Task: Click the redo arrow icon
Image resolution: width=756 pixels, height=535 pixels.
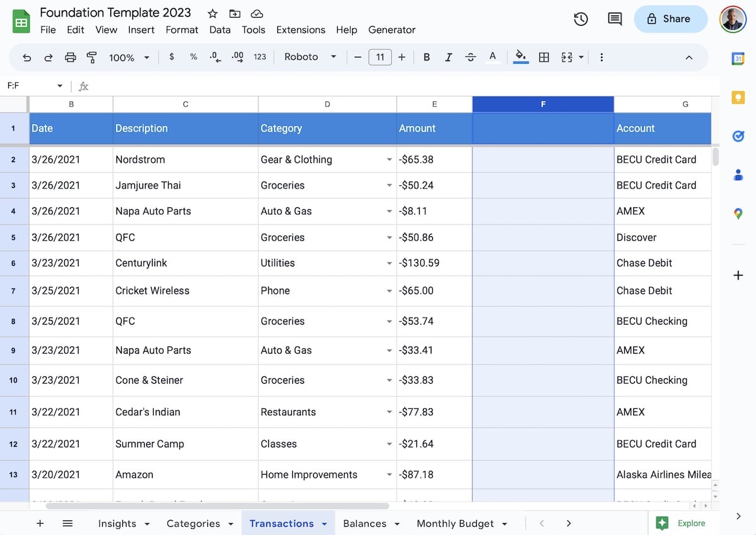Action: click(48, 57)
